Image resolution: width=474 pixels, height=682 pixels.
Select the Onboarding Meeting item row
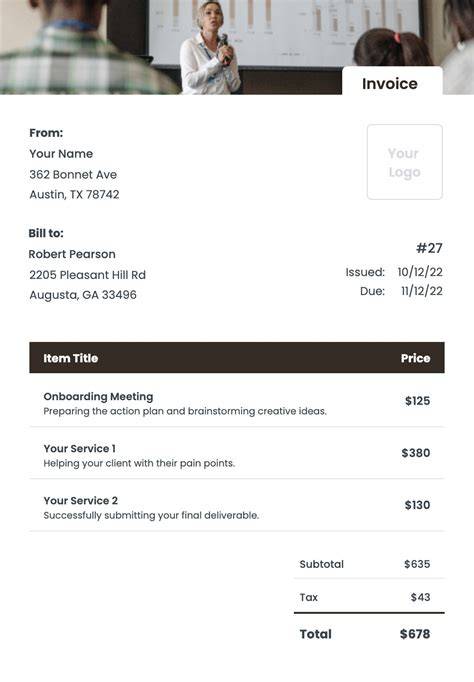[x=237, y=401]
